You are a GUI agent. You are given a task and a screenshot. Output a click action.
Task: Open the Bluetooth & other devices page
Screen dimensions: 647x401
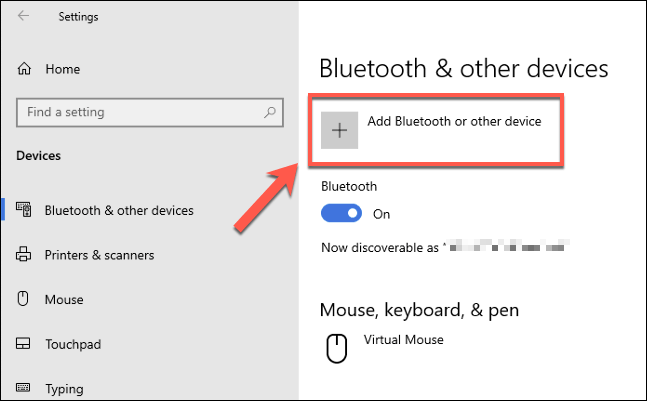pyautogui.click(x=119, y=210)
